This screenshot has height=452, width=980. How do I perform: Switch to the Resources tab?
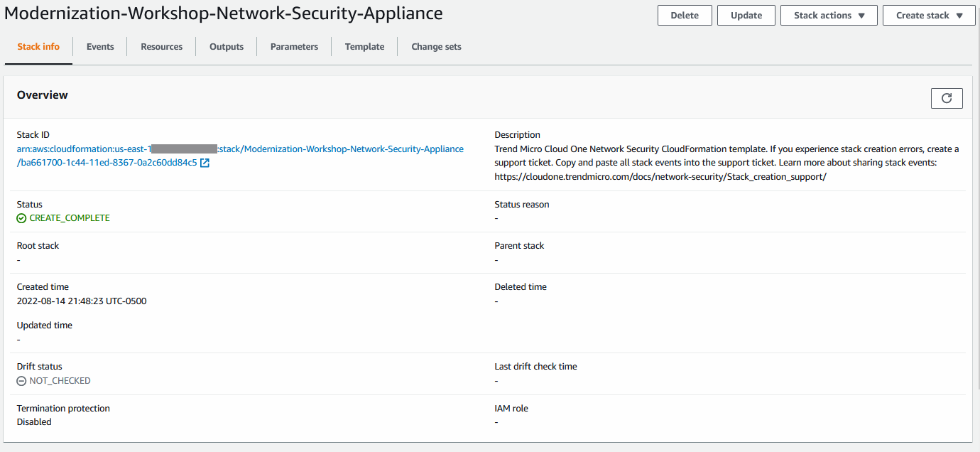[x=161, y=47]
